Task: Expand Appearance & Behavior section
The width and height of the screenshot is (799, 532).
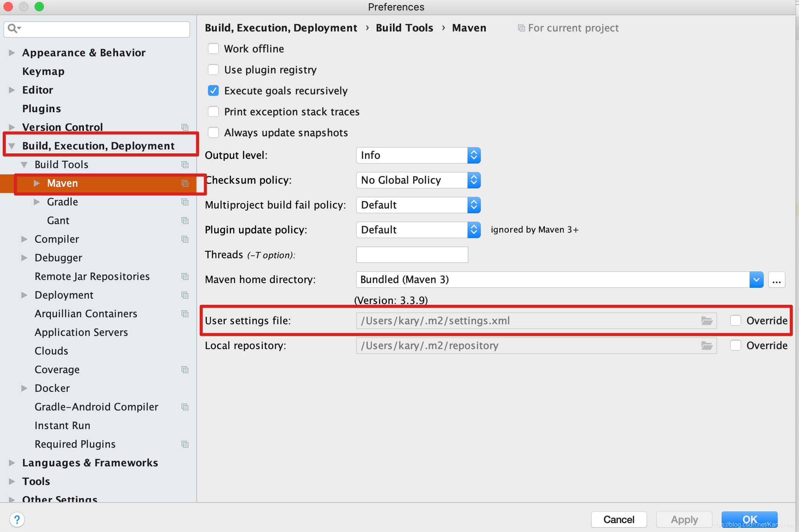Action: click(x=12, y=53)
